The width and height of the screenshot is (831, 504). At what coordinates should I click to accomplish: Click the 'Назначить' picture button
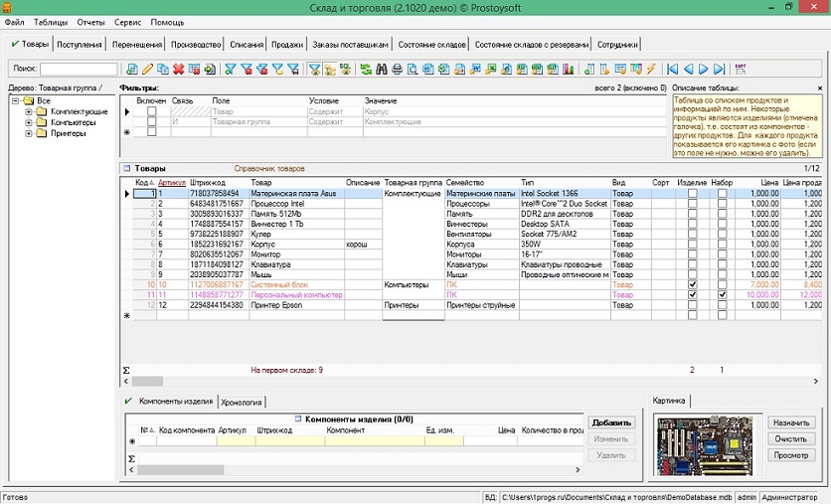(x=791, y=422)
